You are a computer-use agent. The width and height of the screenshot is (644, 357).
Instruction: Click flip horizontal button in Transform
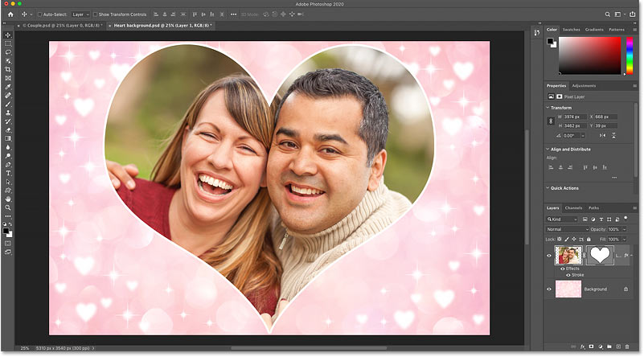(602, 136)
